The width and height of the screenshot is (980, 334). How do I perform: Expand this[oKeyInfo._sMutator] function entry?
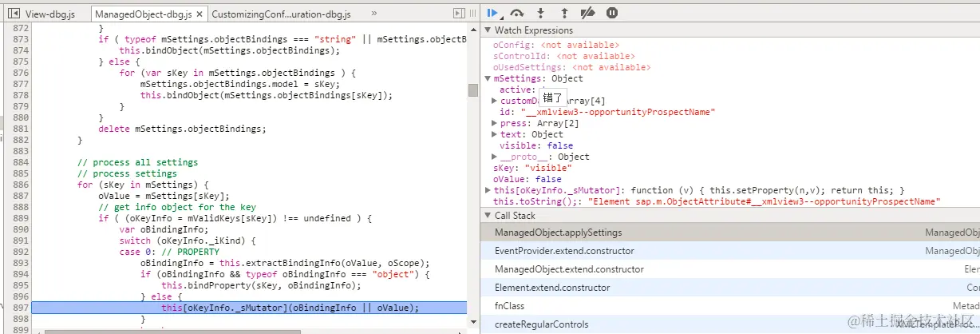click(x=488, y=190)
